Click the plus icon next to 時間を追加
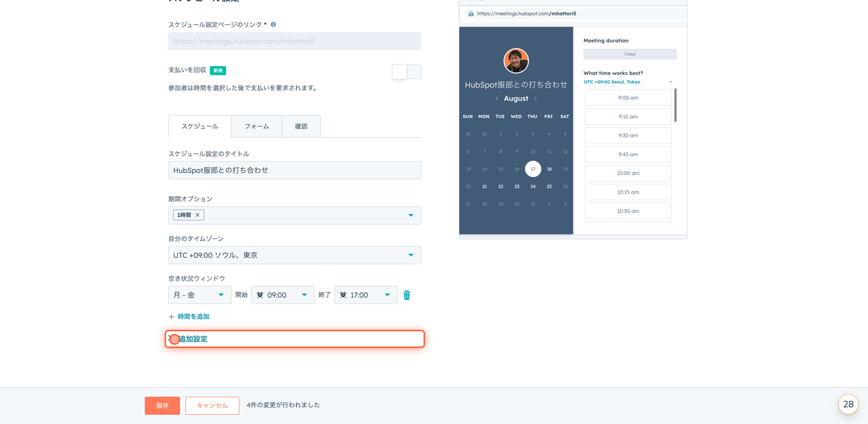This screenshot has width=868, height=424. click(171, 317)
